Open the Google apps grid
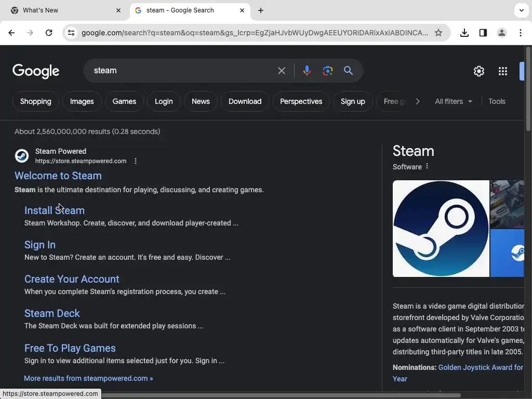This screenshot has height=399, width=532. (x=503, y=71)
